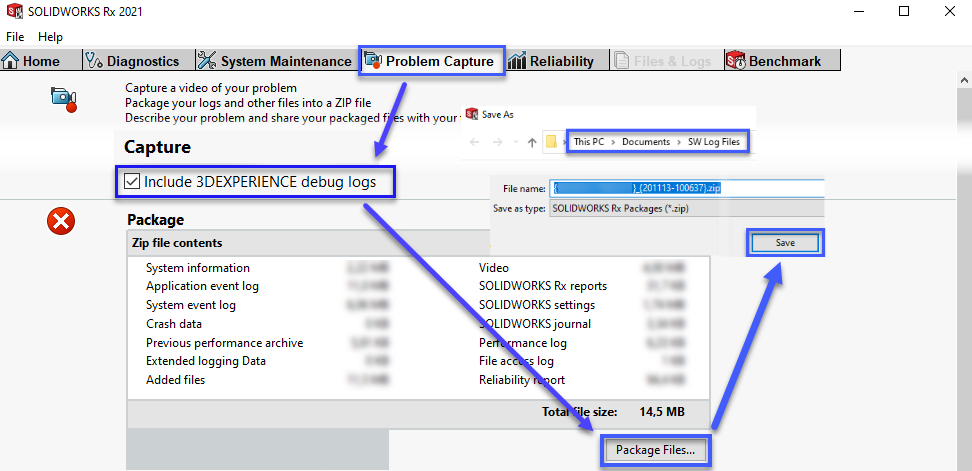972x471 pixels.
Task: Select SW Log Files in the breadcrumb
Action: 714,142
